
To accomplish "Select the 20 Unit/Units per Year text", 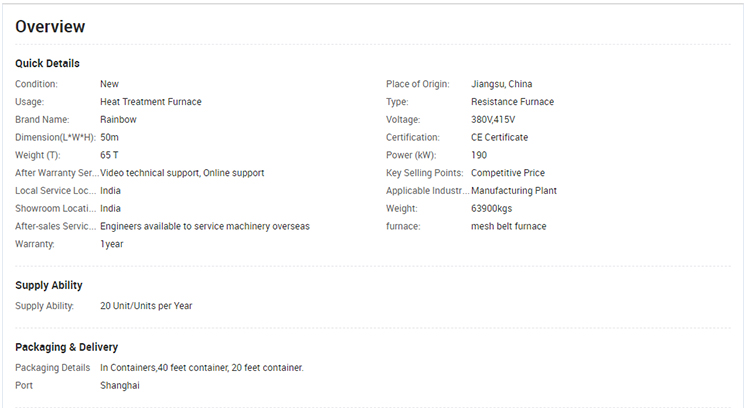I will 146,306.
